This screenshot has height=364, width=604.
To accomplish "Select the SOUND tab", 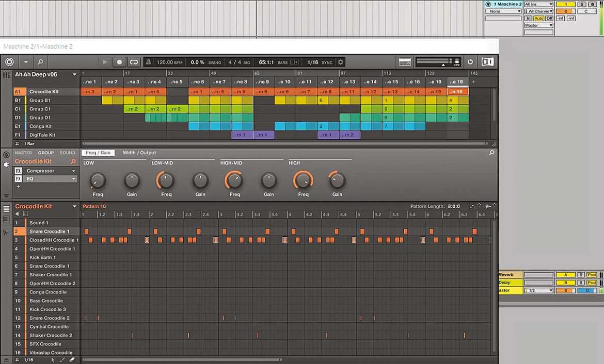I will [68, 153].
